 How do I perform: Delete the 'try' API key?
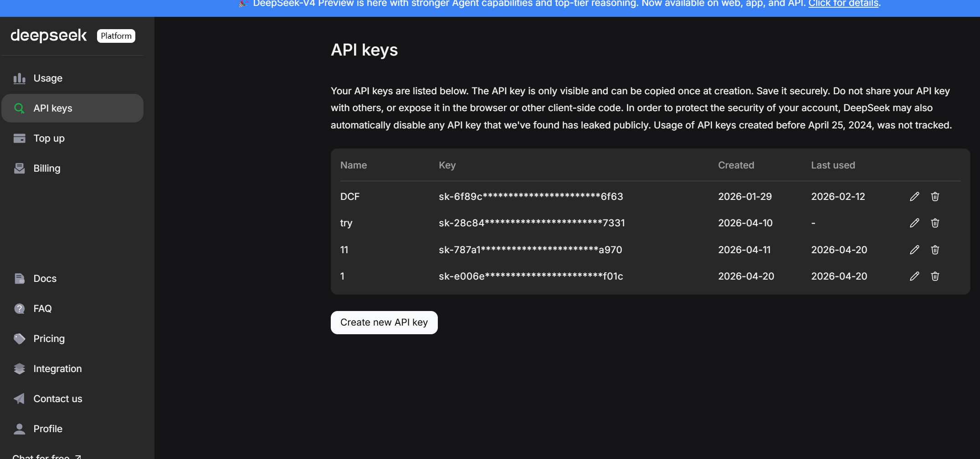point(935,223)
